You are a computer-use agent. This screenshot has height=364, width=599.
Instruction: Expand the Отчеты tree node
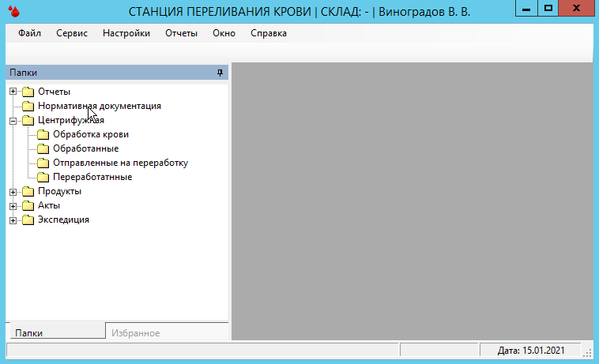click(x=13, y=92)
